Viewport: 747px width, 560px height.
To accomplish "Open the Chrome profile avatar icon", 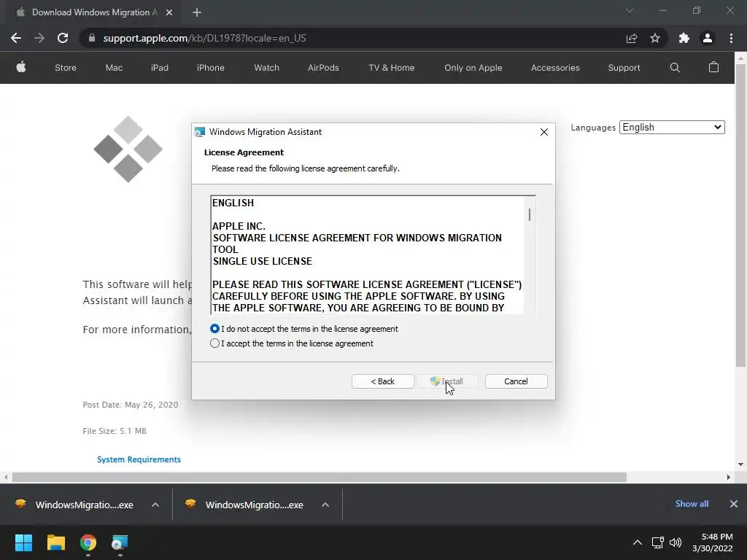I will pos(708,38).
